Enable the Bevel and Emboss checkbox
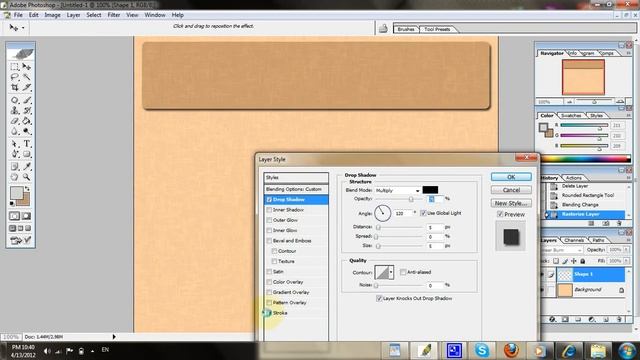The width and height of the screenshot is (640, 360). [x=269, y=241]
